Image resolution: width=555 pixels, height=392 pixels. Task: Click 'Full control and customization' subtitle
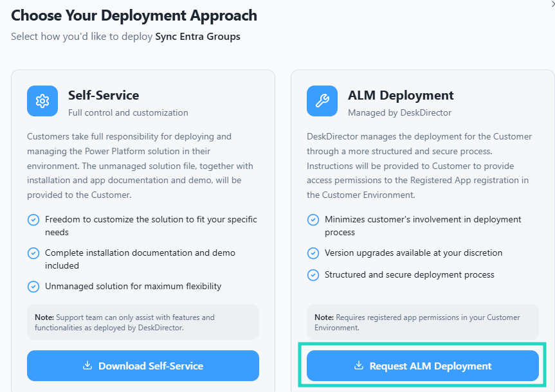coord(128,112)
